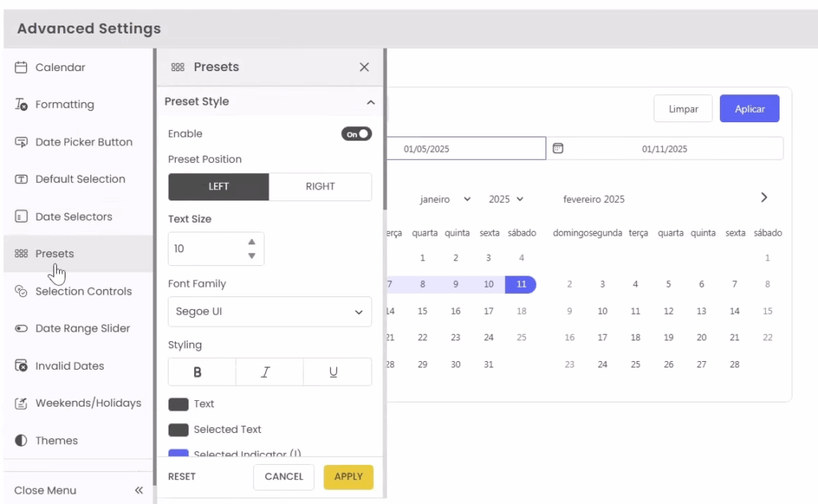The width and height of the screenshot is (818, 504).
Task: Open the janeiro month dropdown
Action: [445, 200]
